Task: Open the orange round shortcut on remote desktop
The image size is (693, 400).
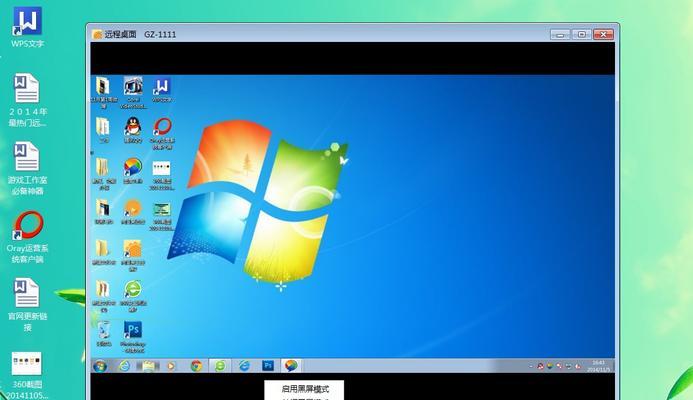Action: pos(133,211)
